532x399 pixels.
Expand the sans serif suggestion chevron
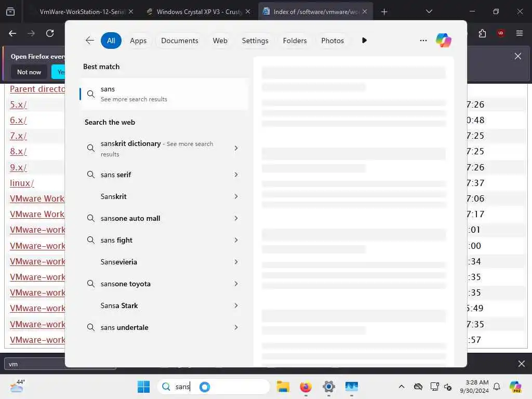[x=236, y=175]
